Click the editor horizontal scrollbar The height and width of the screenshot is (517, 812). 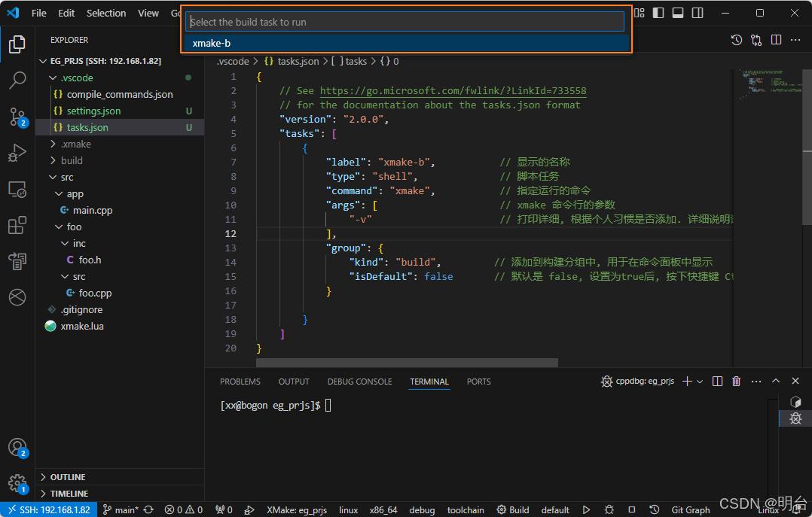tap(407, 362)
